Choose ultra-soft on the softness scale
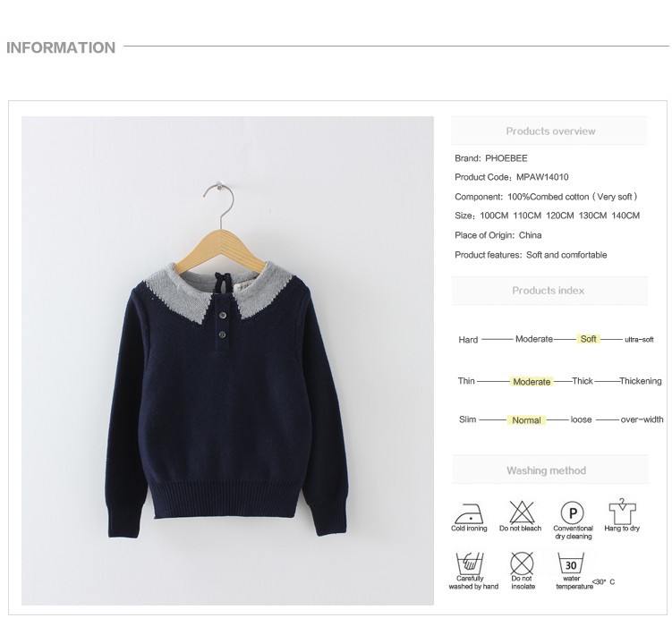Image resolution: width=672 pixels, height=618 pixels. click(x=639, y=340)
